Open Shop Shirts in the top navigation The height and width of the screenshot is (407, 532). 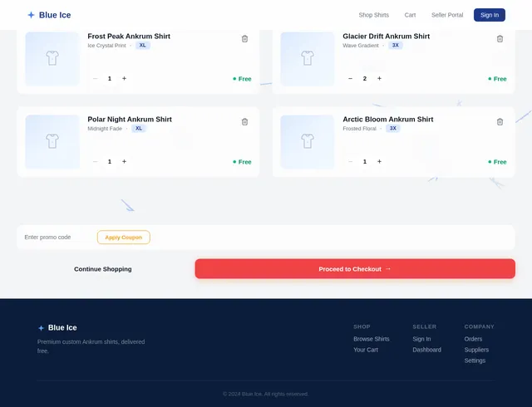pyautogui.click(x=374, y=15)
